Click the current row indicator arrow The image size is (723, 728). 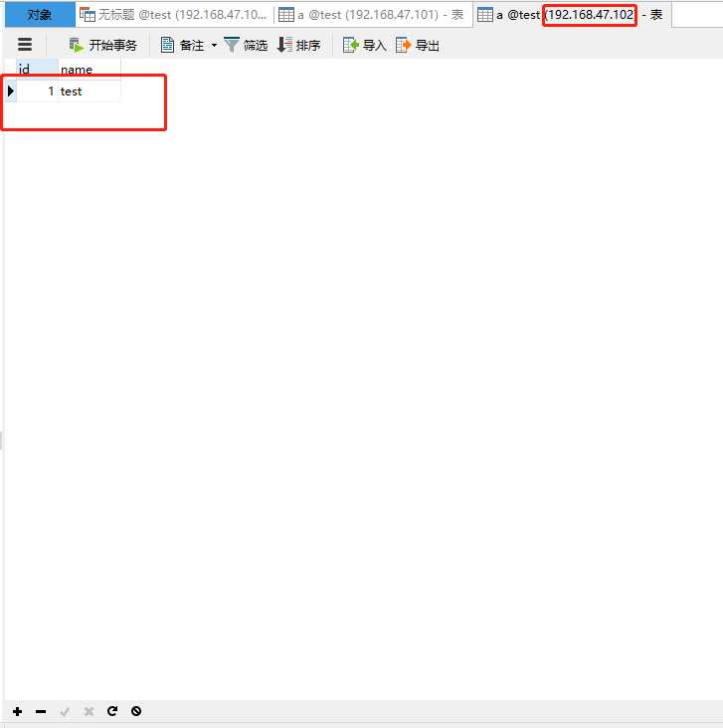(11, 91)
